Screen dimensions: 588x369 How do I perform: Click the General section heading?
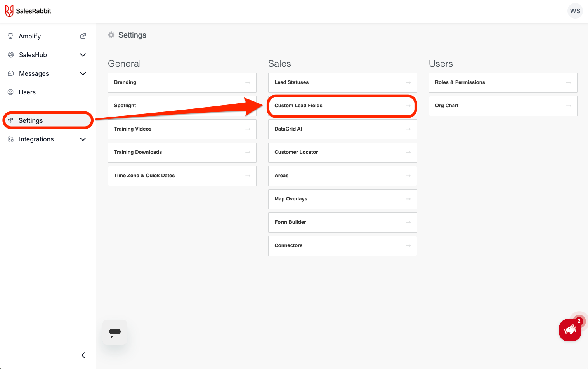tap(124, 64)
